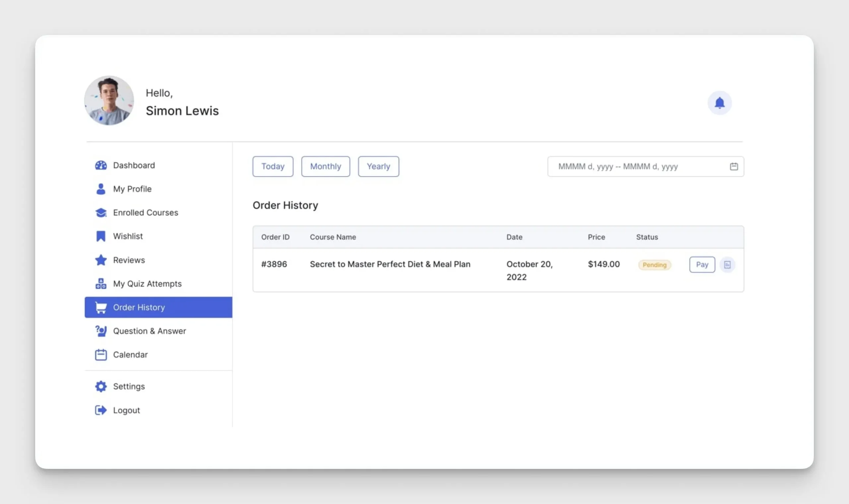Open My Quiz Attempts
The width and height of the screenshot is (849, 504).
coord(159,284)
